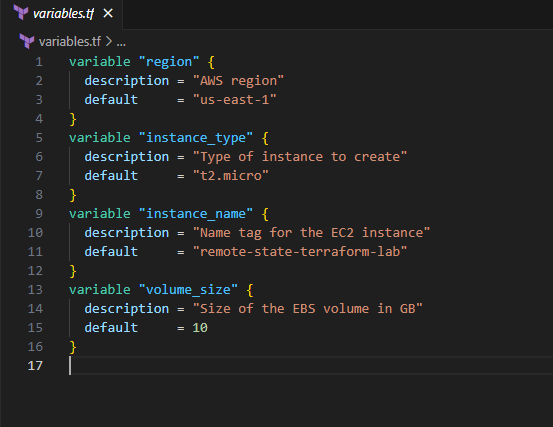Click the "volume_size" variable name
The image size is (553, 427).
coord(188,290)
